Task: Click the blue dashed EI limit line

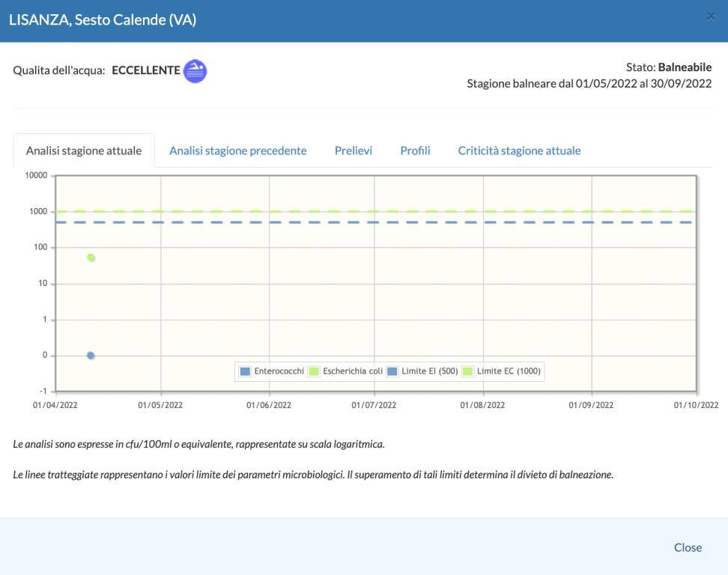Action: pos(374,222)
